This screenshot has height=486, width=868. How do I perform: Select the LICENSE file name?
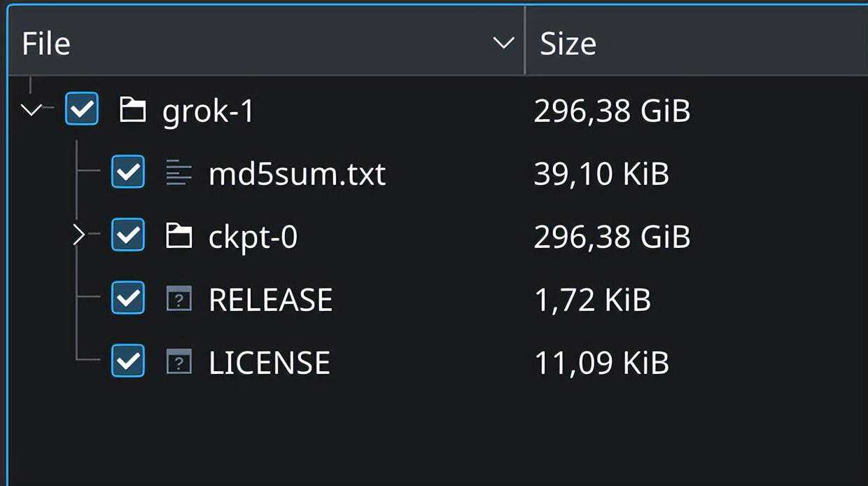tap(269, 363)
